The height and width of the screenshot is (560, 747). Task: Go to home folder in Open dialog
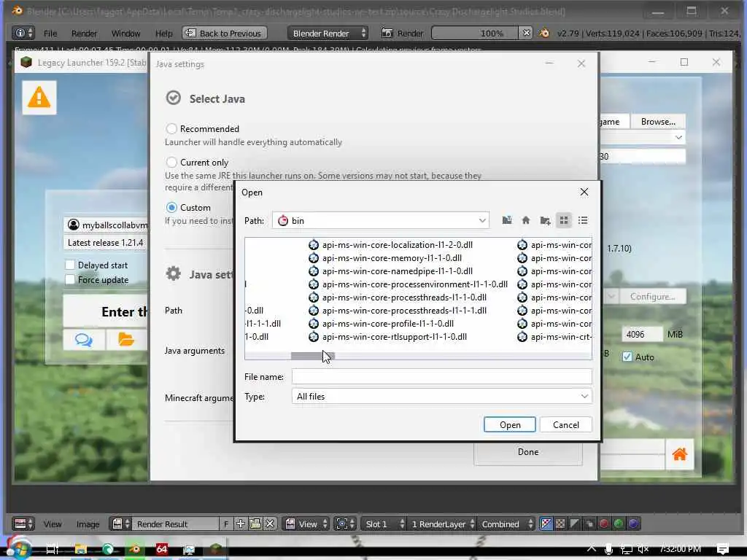(x=525, y=220)
